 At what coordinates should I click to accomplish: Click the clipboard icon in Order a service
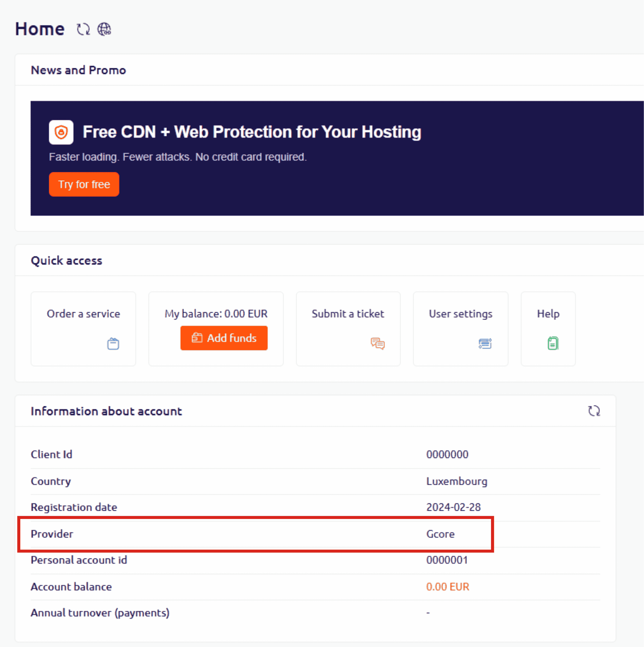pos(113,344)
